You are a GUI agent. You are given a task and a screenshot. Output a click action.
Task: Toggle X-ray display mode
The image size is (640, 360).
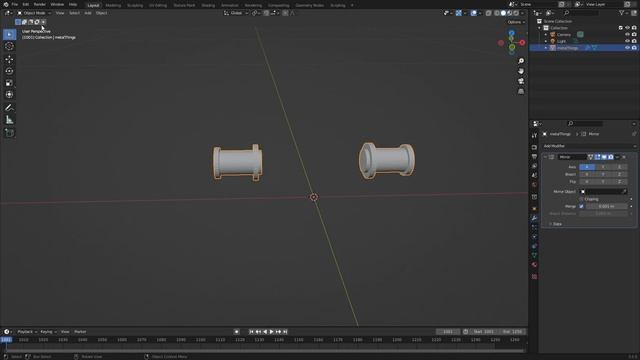tap(489, 13)
